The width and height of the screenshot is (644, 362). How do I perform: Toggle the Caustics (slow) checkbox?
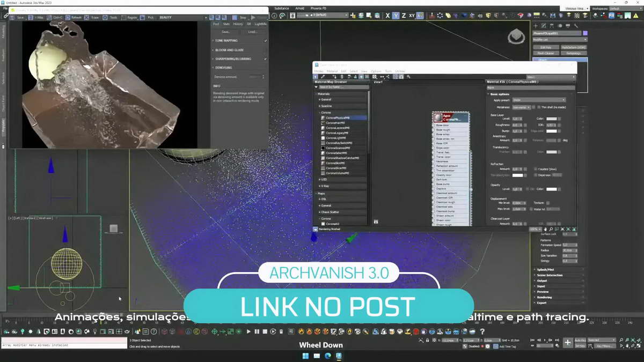536,169
